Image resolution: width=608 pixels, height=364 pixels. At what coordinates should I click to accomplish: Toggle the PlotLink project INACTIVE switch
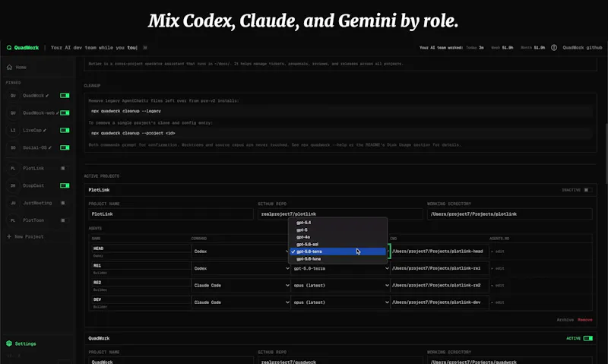coord(587,190)
